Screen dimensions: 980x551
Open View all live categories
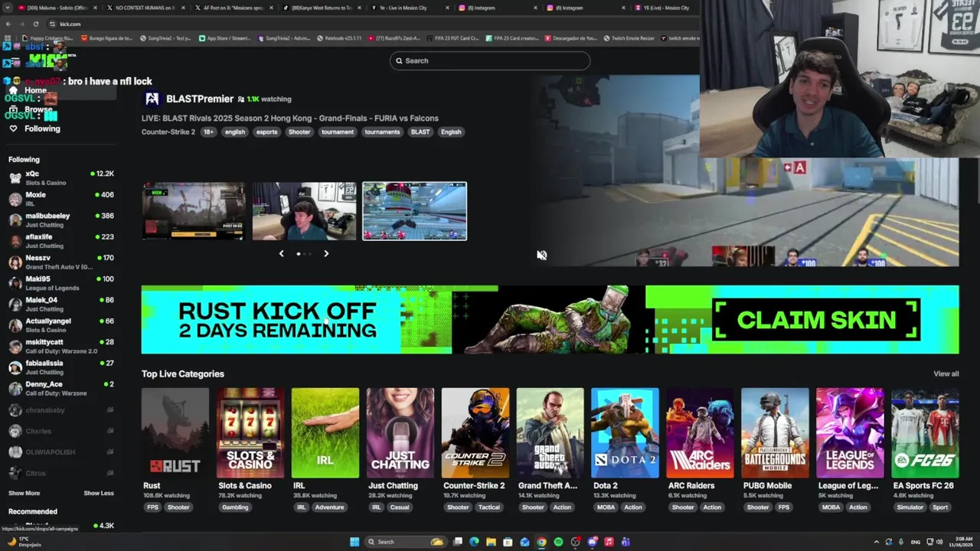(946, 373)
